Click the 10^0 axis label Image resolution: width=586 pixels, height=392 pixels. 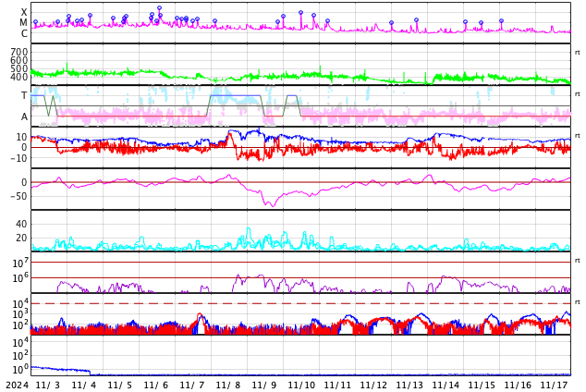tap(20, 369)
